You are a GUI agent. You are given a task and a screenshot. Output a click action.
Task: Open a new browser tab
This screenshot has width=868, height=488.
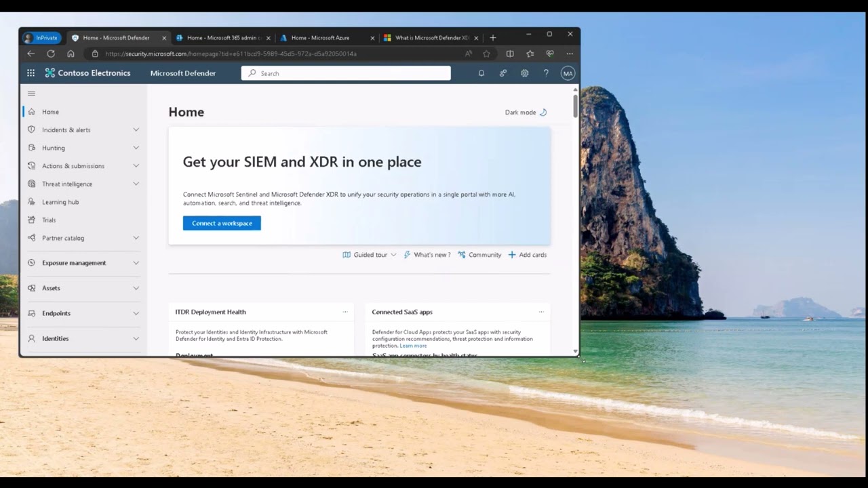coord(493,38)
